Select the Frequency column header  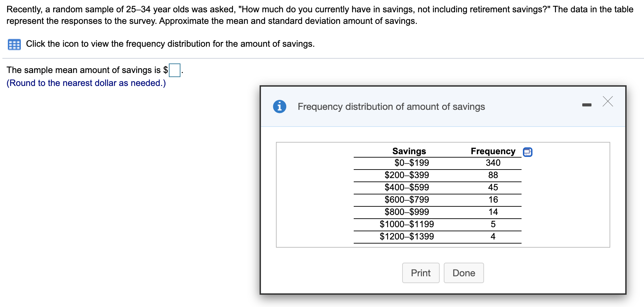pyautogui.click(x=493, y=151)
